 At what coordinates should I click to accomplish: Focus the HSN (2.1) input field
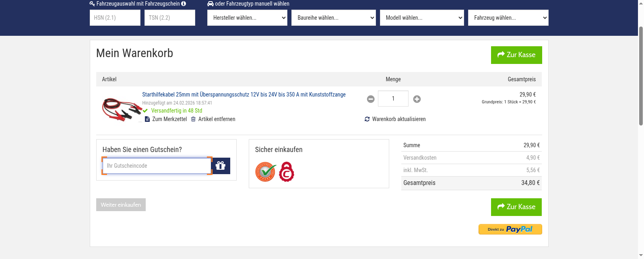pos(115,18)
